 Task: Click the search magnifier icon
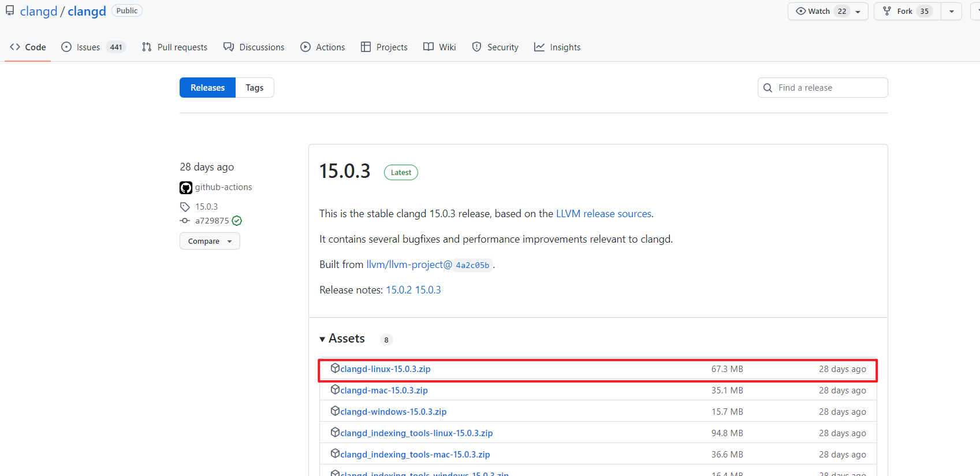click(x=768, y=88)
